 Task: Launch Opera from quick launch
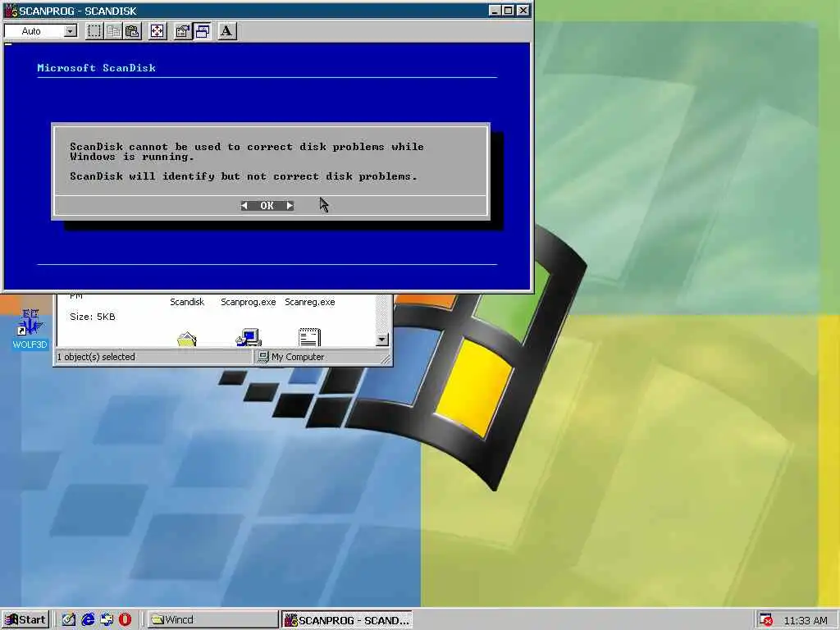[125, 620]
